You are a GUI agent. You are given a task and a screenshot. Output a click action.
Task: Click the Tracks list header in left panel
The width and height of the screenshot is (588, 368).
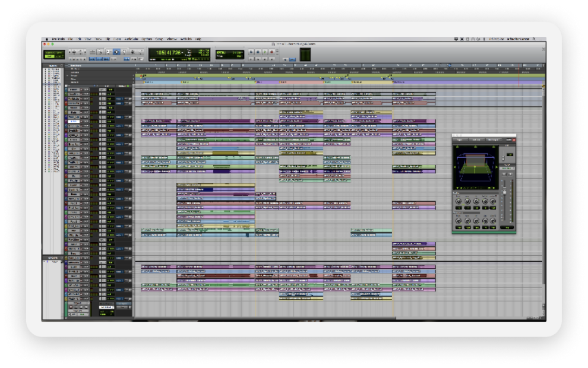(x=53, y=65)
